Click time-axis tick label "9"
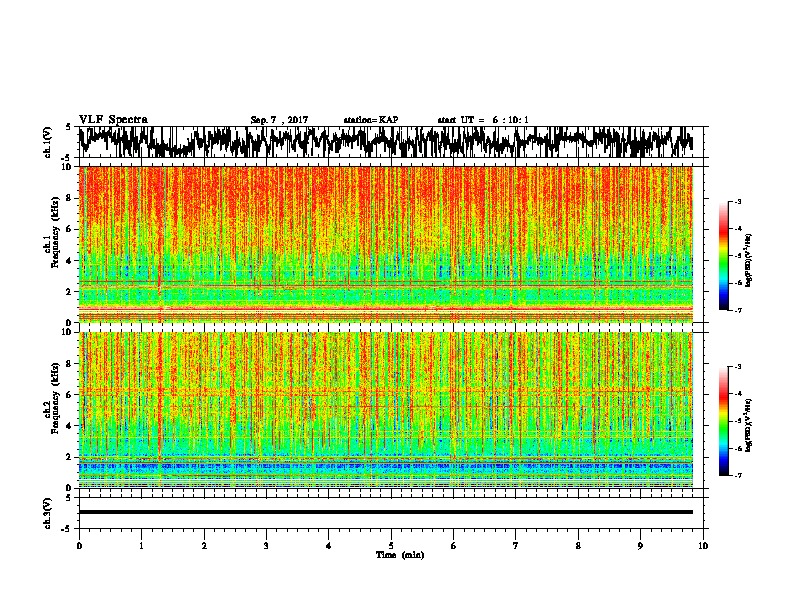Image resolution: width=792 pixels, height=612 pixels. pyautogui.click(x=640, y=546)
